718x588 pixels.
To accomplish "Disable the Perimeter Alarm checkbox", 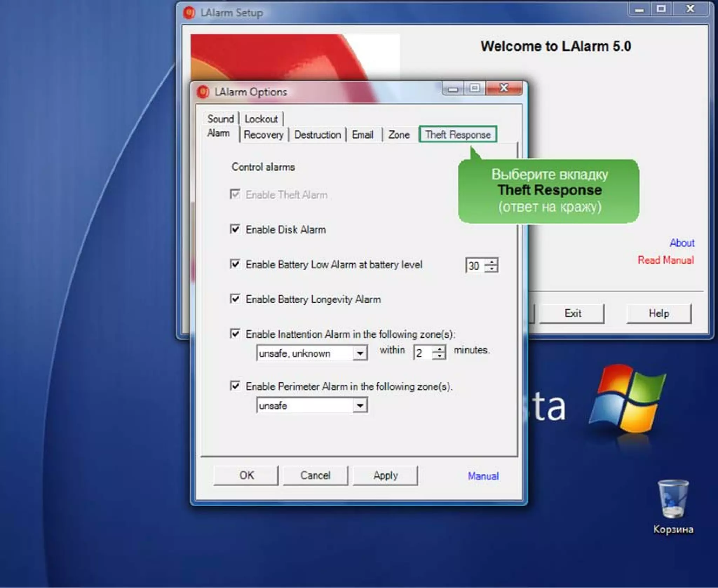I will (x=235, y=386).
